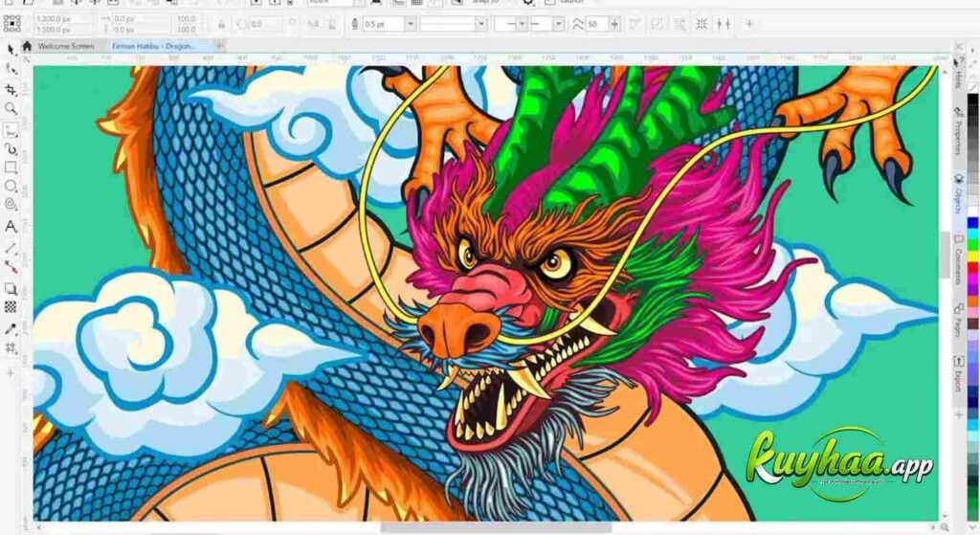980x535 pixels.
Task: Select the Zoom magnifier tool
Action: point(11,108)
